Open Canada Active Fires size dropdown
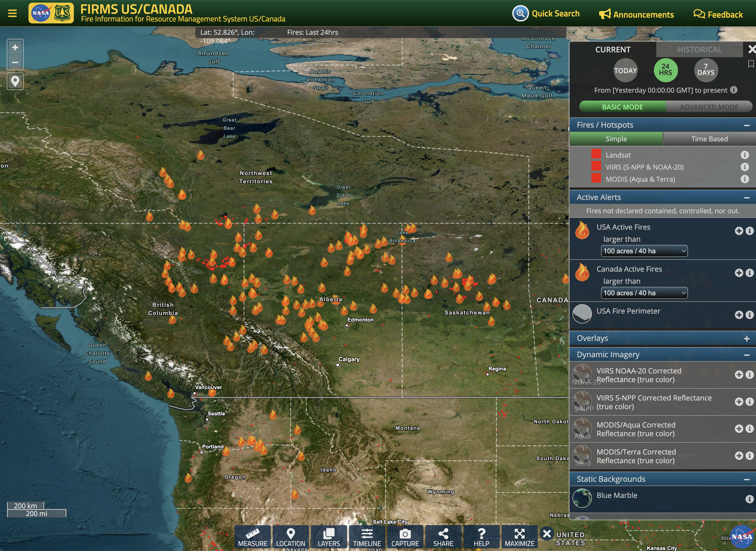 pyautogui.click(x=644, y=293)
